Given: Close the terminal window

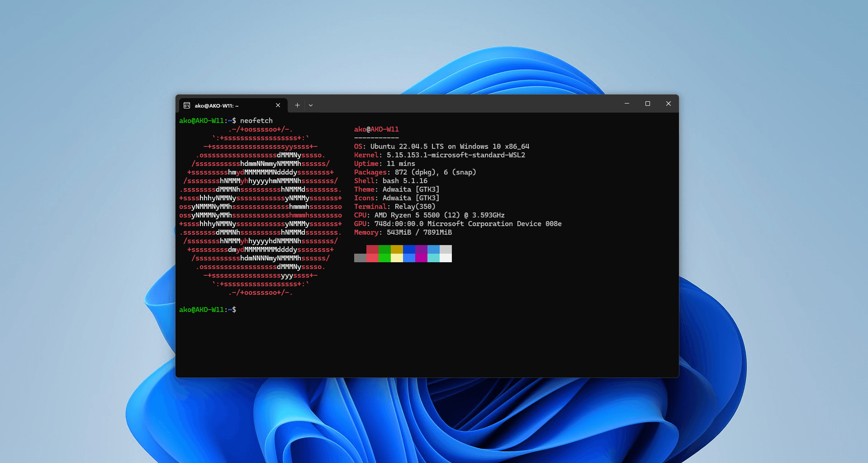Looking at the screenshot, I should pos(669,104).
